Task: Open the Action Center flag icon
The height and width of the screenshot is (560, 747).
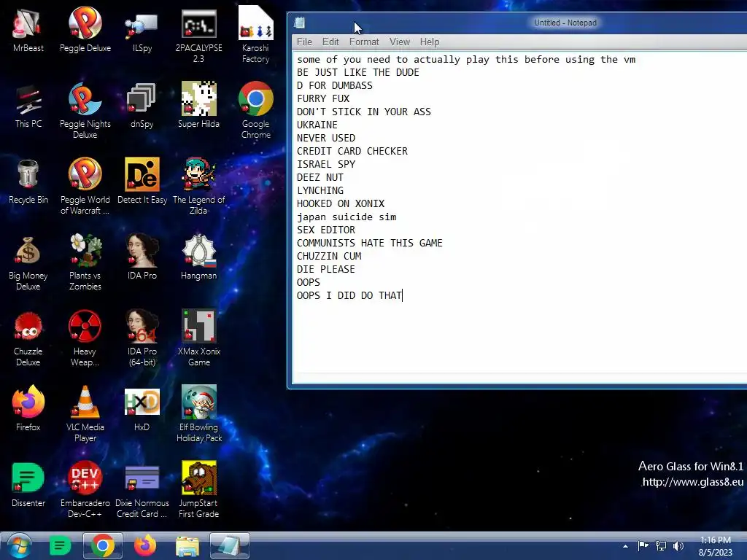Action: coord(643,545)
